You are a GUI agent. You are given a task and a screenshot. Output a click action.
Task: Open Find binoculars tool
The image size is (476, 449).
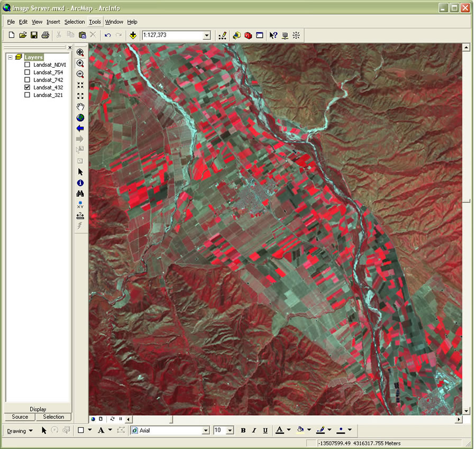pyautogui.click(x=80, y=194)
